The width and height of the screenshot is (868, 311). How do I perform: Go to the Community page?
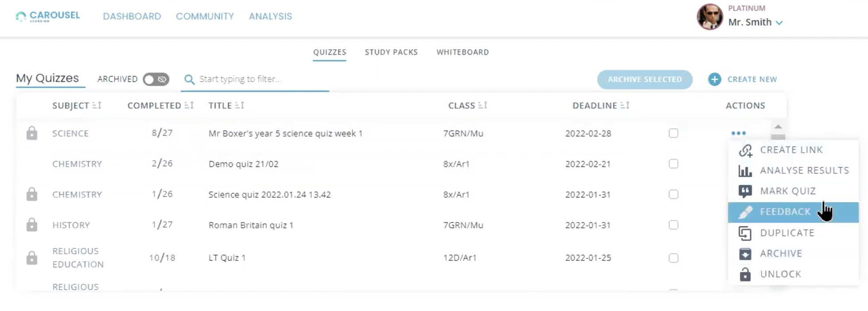coord(205,16)
